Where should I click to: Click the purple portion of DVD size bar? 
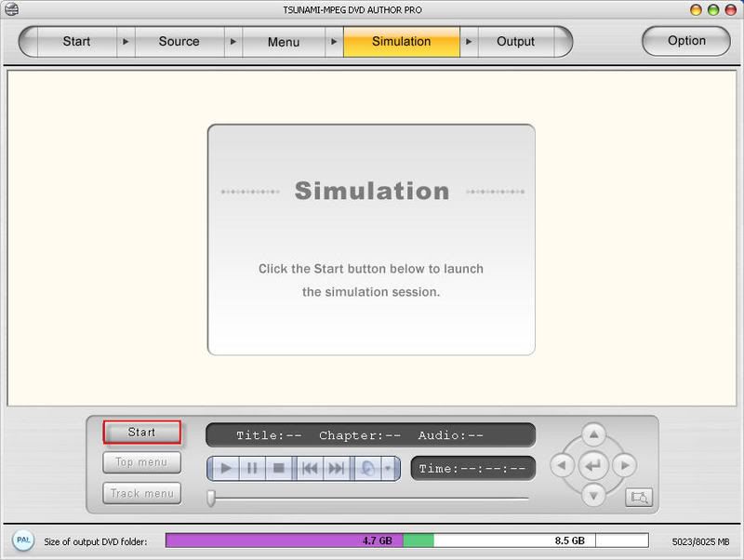click(x=285, y=540)
